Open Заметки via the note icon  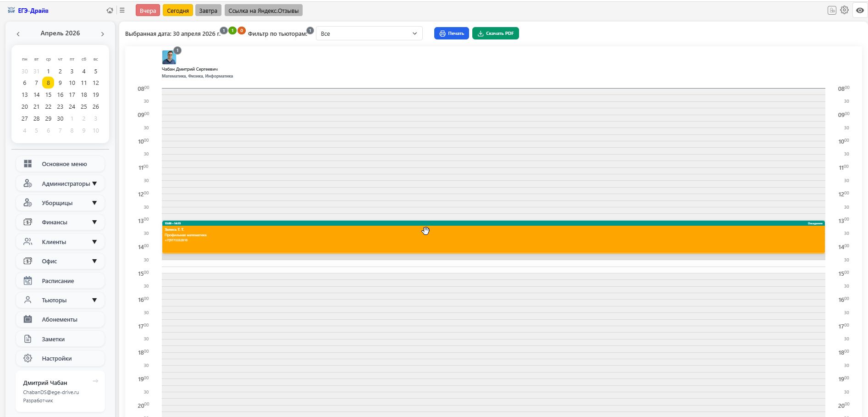tap(28, 339)
